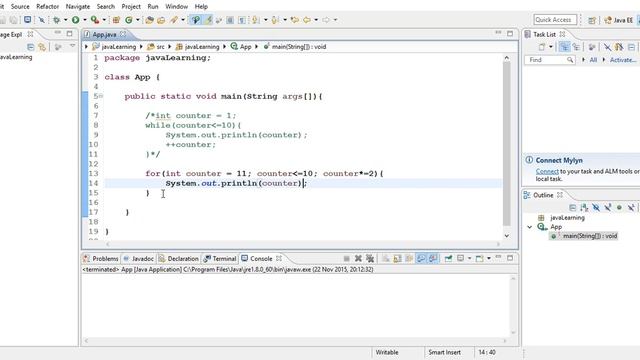
Task: Toggle Categorized view in Task List toolbar
Action: (x=564, y=47)
